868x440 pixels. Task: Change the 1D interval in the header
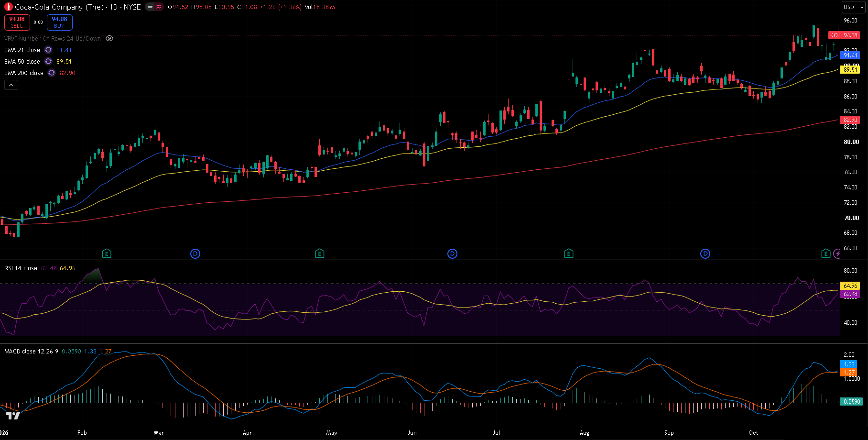[x=114, y=7]
